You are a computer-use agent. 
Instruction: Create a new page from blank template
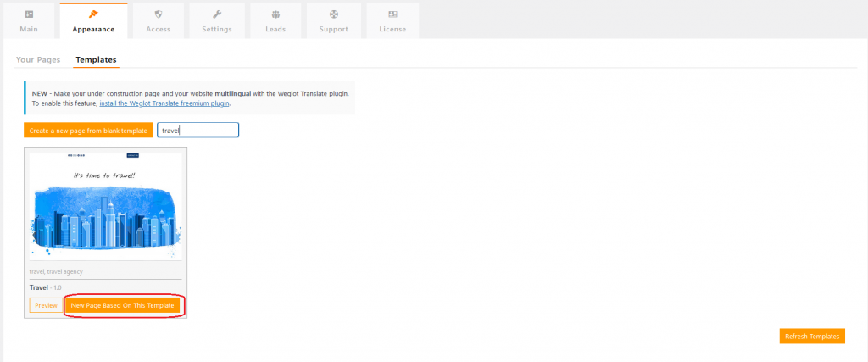tap(88, 131)
